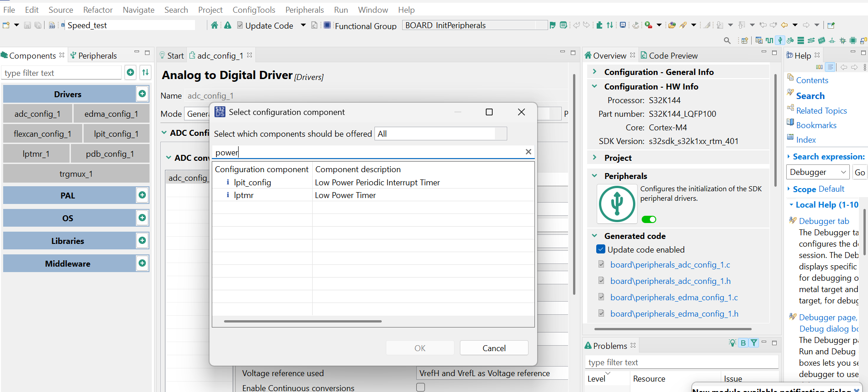Click the green warning triangle toolbar icon
Screen dimensions: 868x392
(228, 25)
